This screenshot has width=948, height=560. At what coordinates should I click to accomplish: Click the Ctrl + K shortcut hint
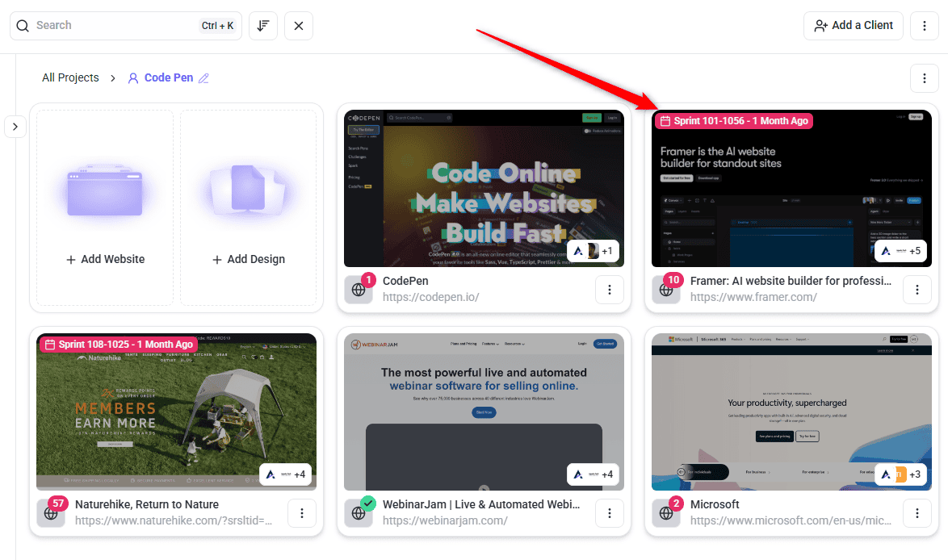218,25
